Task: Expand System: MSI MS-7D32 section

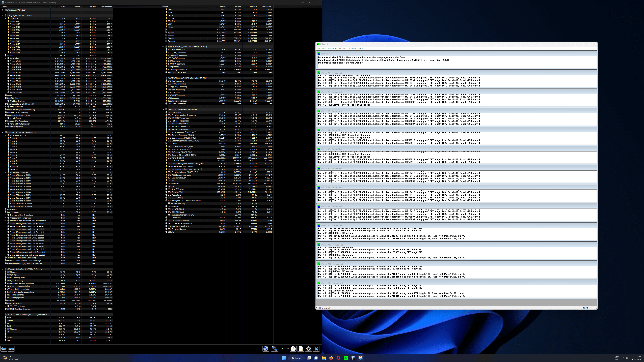Action: 3,10
